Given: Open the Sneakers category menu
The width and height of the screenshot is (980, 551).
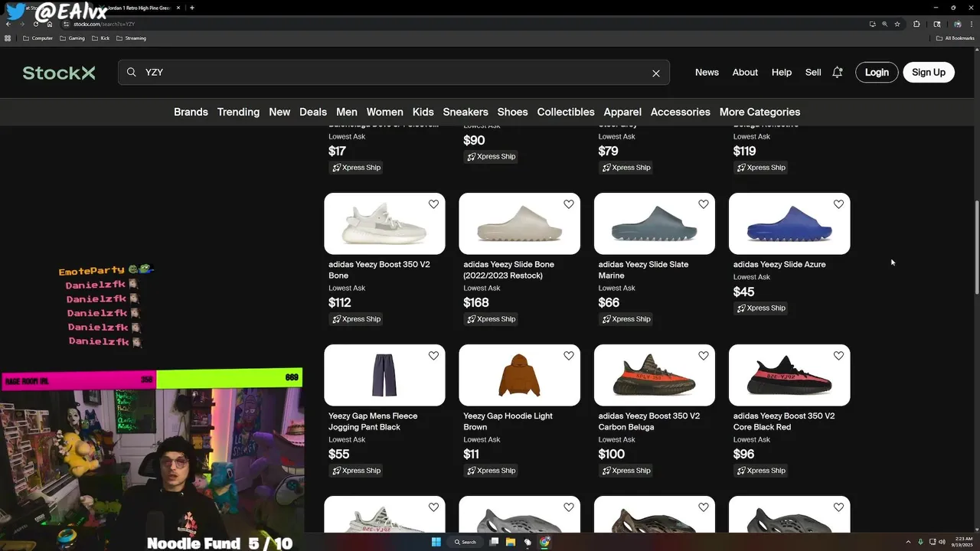Looking at the screenshot, I should [465, 112].
